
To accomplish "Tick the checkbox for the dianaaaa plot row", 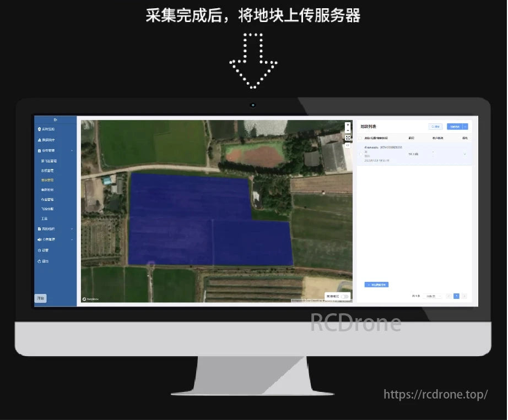I will tap(360, 154).
